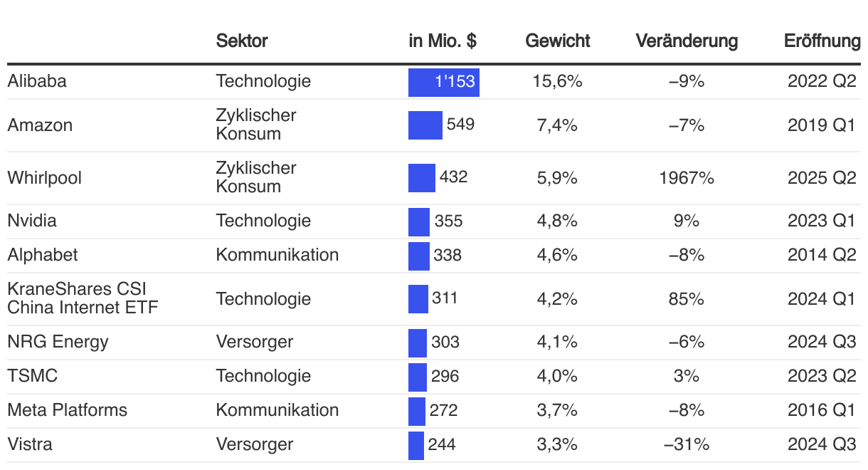868x470 pixels.
Task: Select the Gewicht column header
Action: (x=558, y=41)
